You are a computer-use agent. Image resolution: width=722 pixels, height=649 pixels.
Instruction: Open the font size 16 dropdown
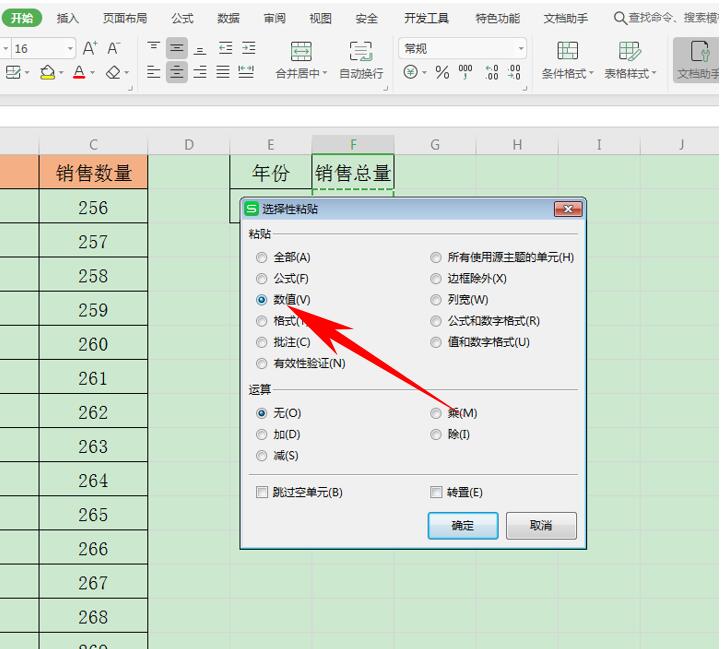pos(70,48)
